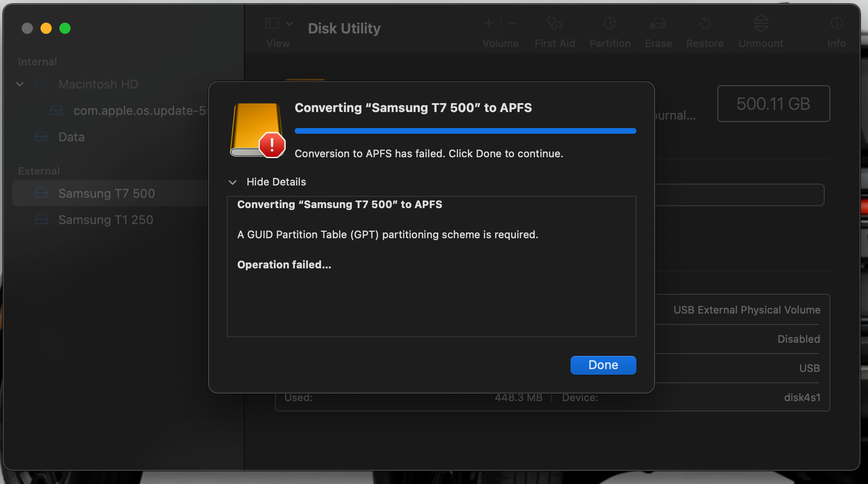Click the add Volume plus icon
This screenshot has height=484, width=868.
tap(489, 23)
